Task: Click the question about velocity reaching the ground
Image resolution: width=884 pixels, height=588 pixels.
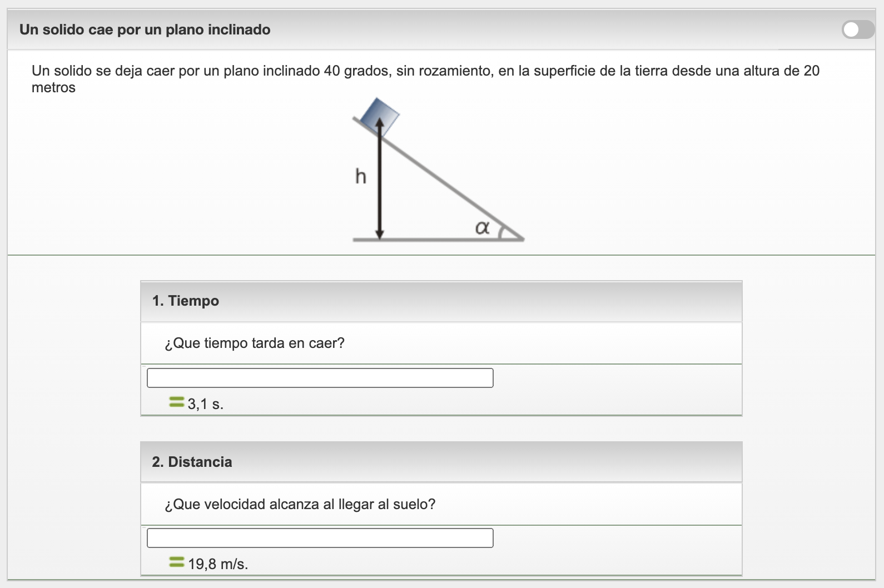Action: click(x=300, y=504)
